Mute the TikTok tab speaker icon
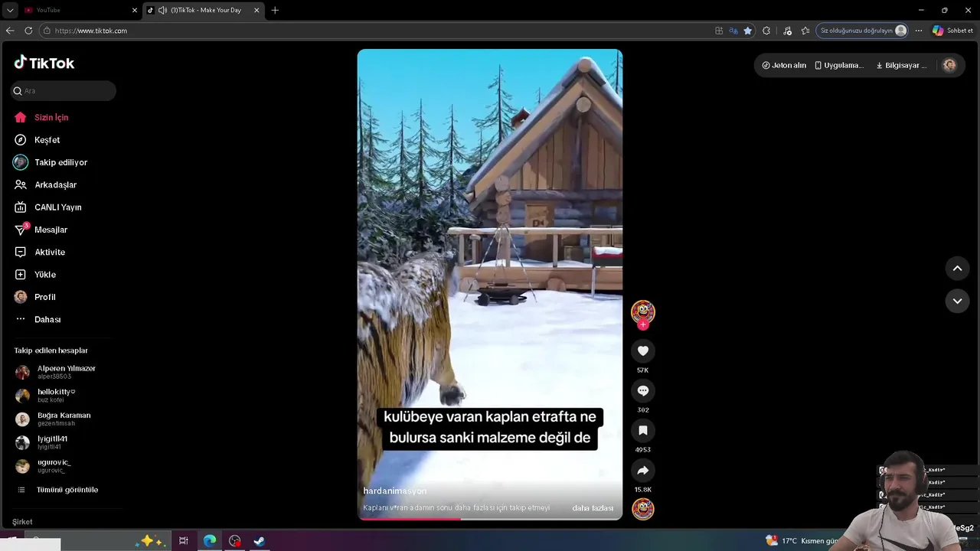The width and height of the screenshot is (980, 551). tap(162, 10)
